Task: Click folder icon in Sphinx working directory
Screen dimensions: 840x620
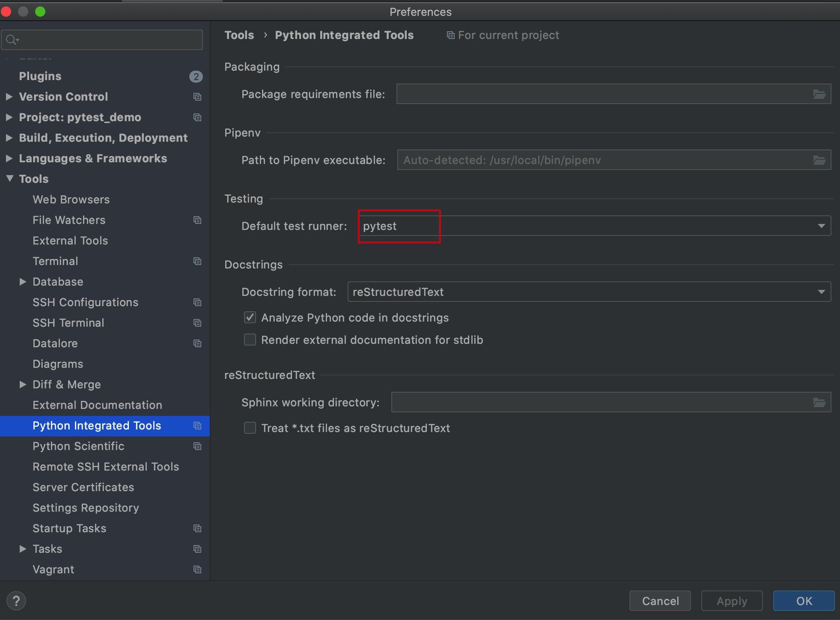Action: click(819, 402)
